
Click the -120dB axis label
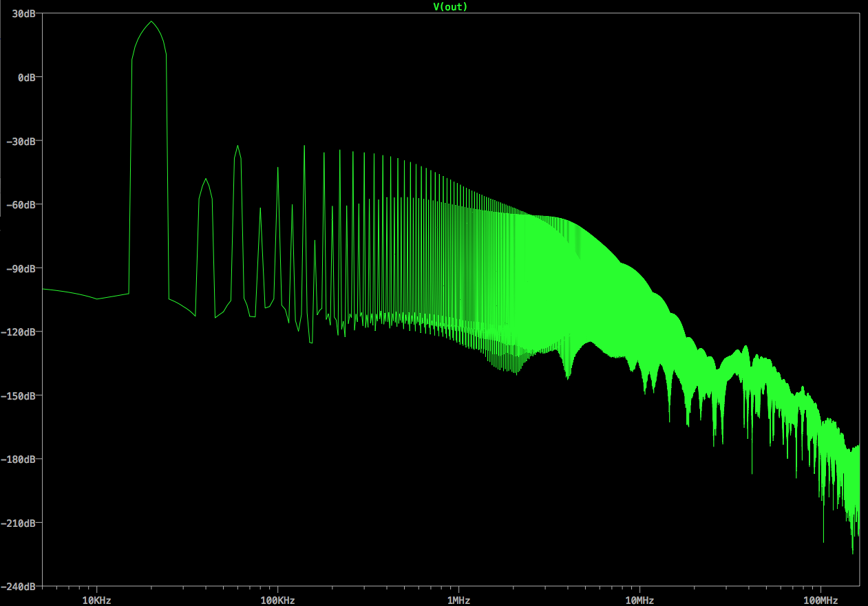(x=19, y=332)
